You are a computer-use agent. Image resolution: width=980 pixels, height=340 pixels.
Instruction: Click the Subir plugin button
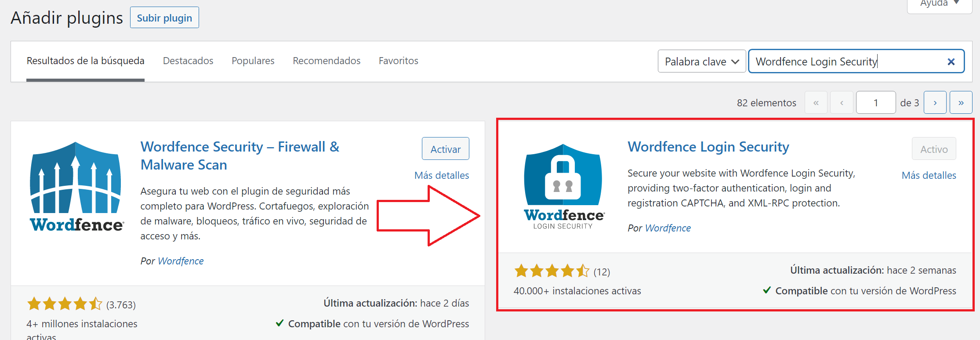[x=164, y=18]
